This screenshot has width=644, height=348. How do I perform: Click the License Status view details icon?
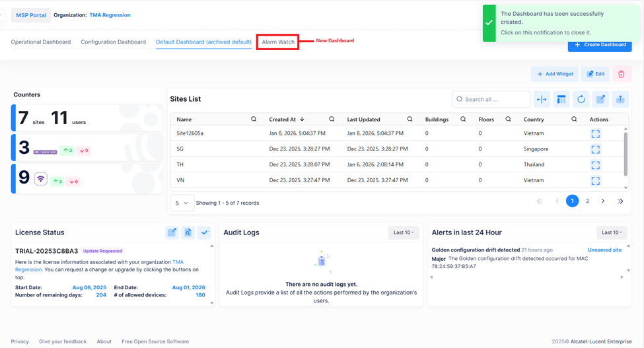tap(188, 232)
